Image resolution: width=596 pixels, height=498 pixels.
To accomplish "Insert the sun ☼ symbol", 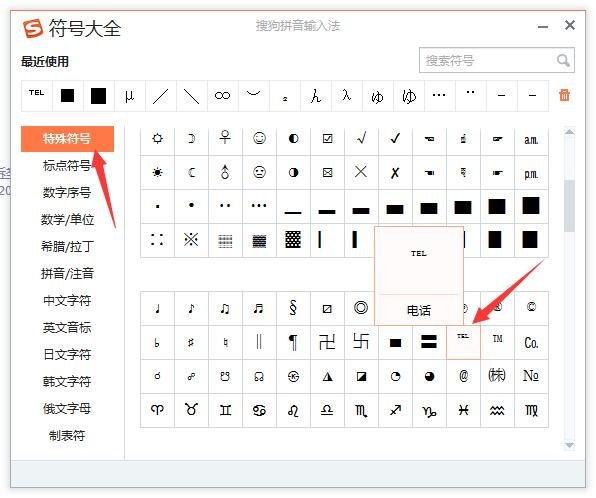I will [157, 139].
